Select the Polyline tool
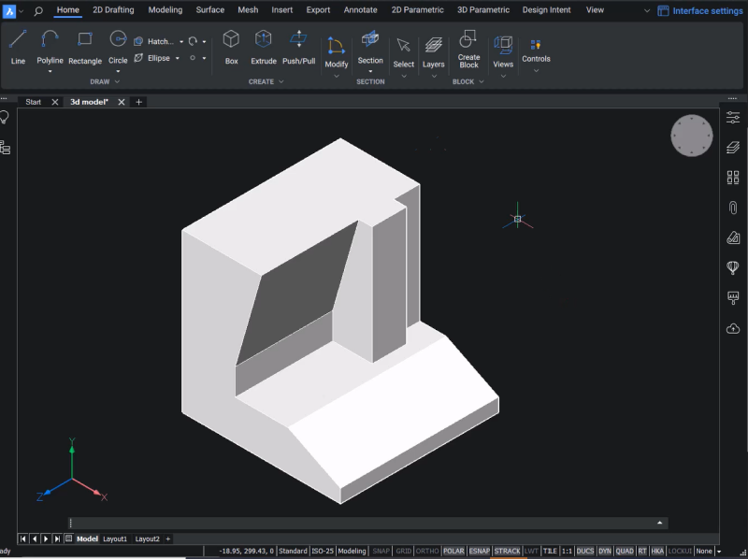 [x=50, y=47]
